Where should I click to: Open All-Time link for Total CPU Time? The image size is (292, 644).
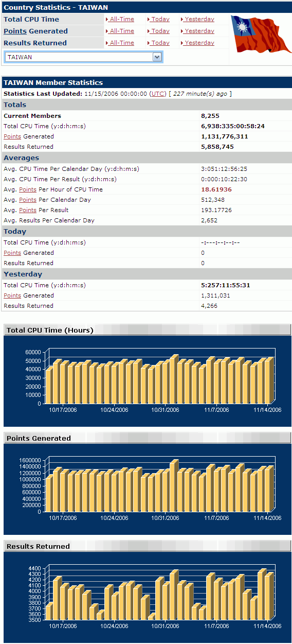[x=120, y=19]
